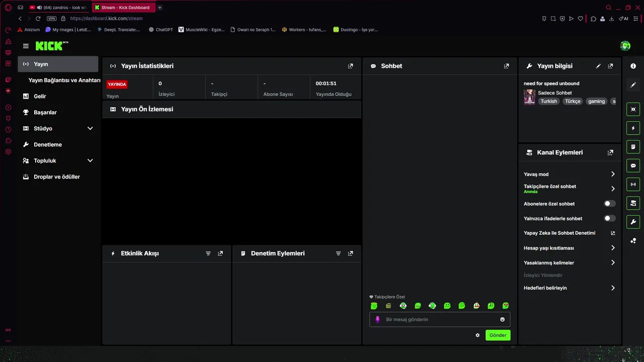Click the info icon in right rail
Viewport: 644px width, 362px height.
point(633,66)
